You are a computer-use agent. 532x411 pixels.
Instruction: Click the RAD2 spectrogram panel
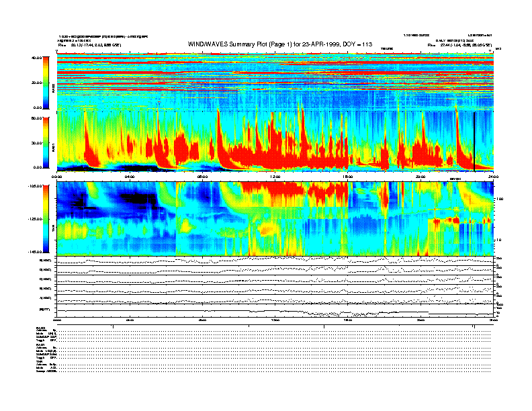click(x=275, y=82)
